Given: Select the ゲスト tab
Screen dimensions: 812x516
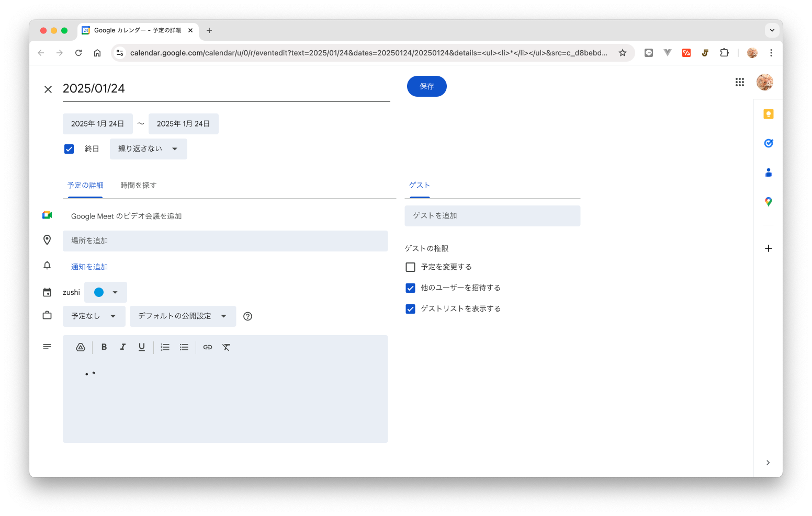Looking at the screenshot, I should pos(420,185).
